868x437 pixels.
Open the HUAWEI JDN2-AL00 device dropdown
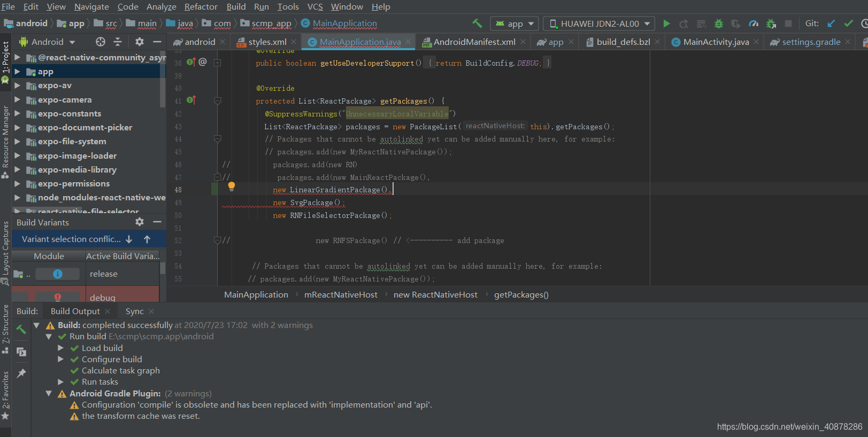point(599,24)
